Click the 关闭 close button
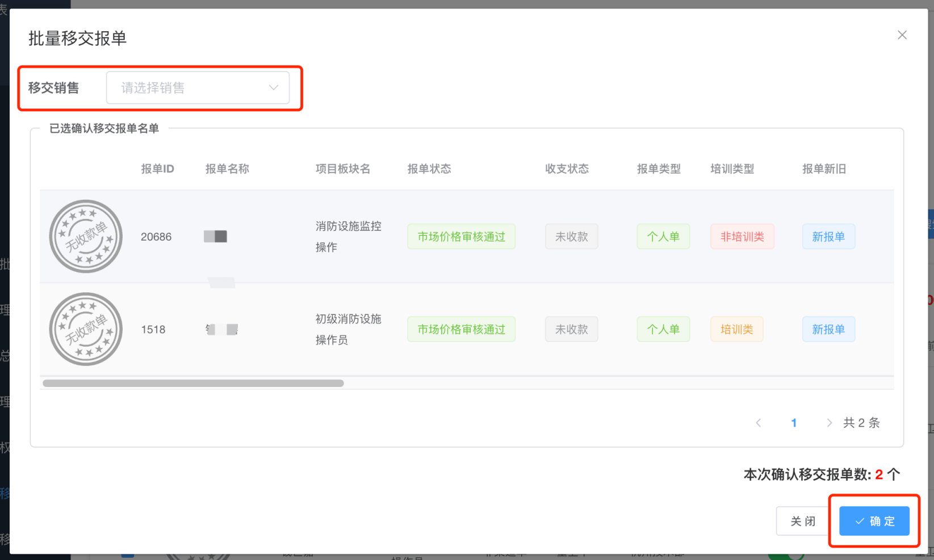The height and width of the screenshot is (560, 934). pos(803,521)
